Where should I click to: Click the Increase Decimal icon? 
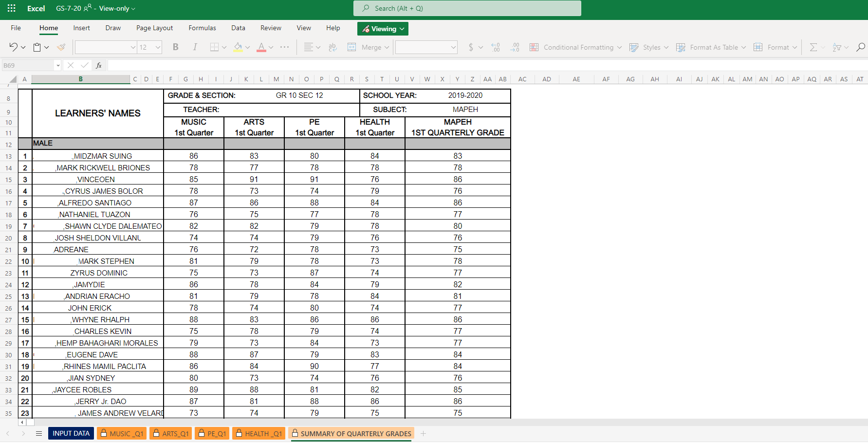[x=496, y=47]
